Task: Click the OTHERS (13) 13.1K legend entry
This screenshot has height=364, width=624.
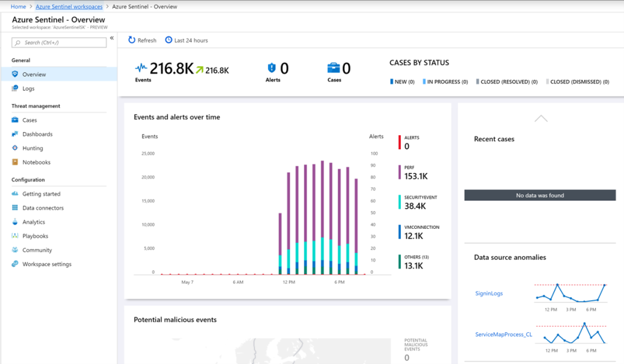Action: click(x=414, y=262)
